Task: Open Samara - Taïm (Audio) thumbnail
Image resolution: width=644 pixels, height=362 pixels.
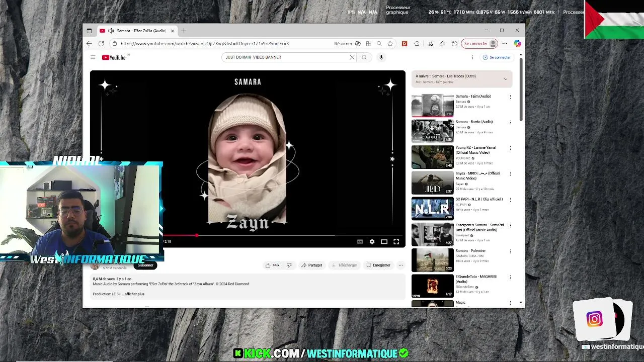Action: click(433, 106)
